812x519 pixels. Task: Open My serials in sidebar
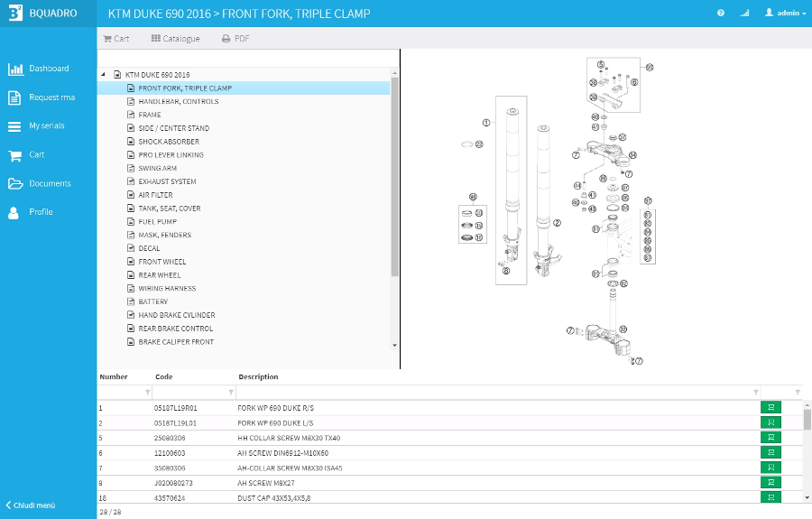(x=36, y=125)
